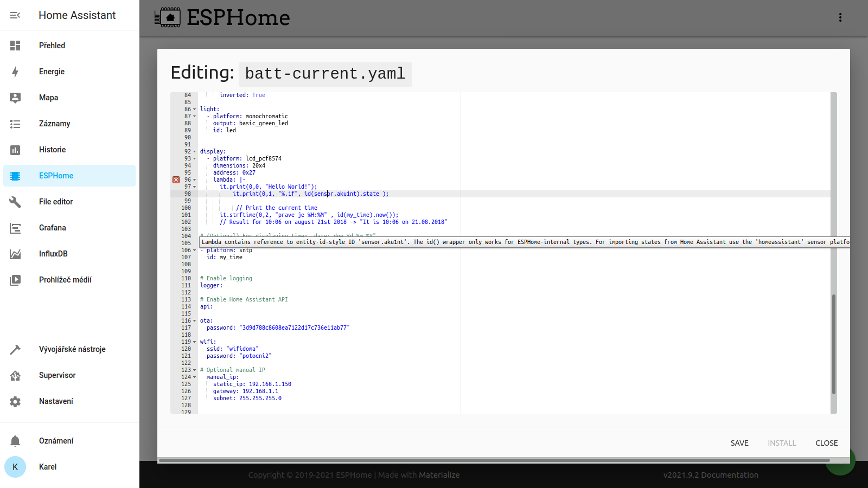Click the error marker on line 96
Image resolution: width=868 pixels, height=488 pixels.
[x=176, y=179]
